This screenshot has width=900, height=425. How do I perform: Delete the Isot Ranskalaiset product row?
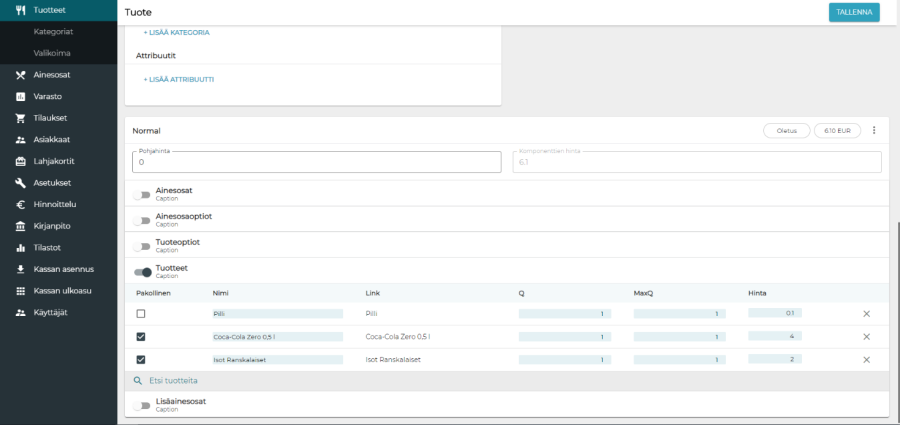866,360
